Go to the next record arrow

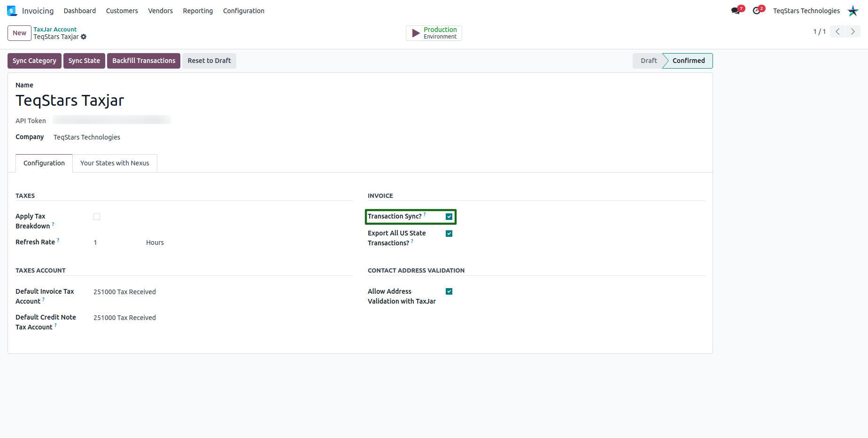(x=853, y=31)
